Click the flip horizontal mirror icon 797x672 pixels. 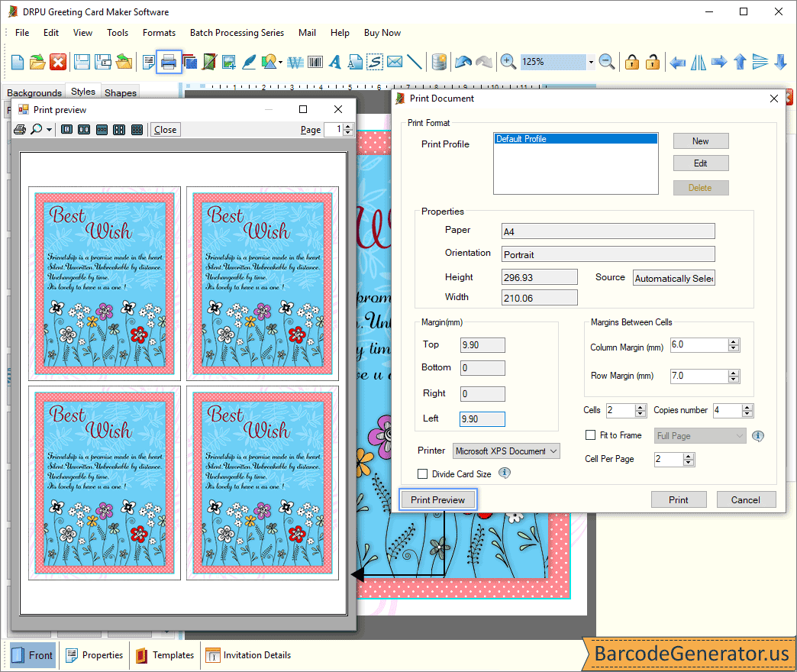698,62
